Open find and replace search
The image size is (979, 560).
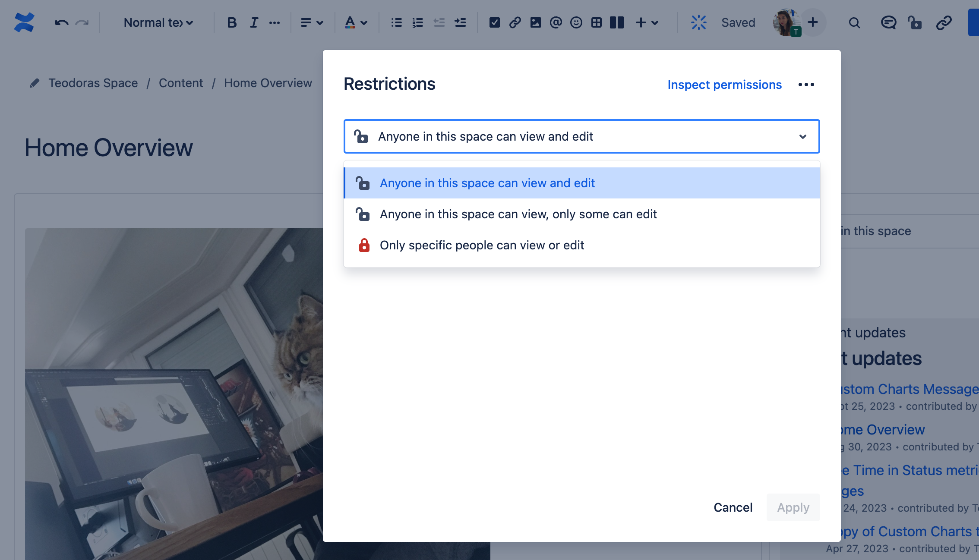(854, 22)
